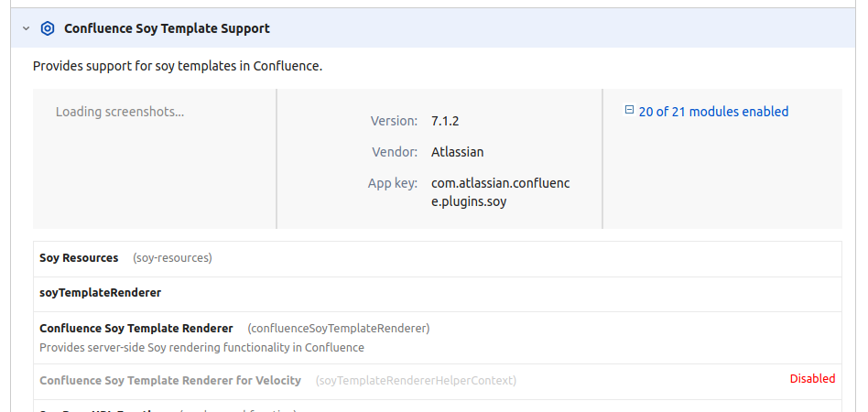Click the Provides support for soy templates description
868x412 pixels.
point(178,67)
